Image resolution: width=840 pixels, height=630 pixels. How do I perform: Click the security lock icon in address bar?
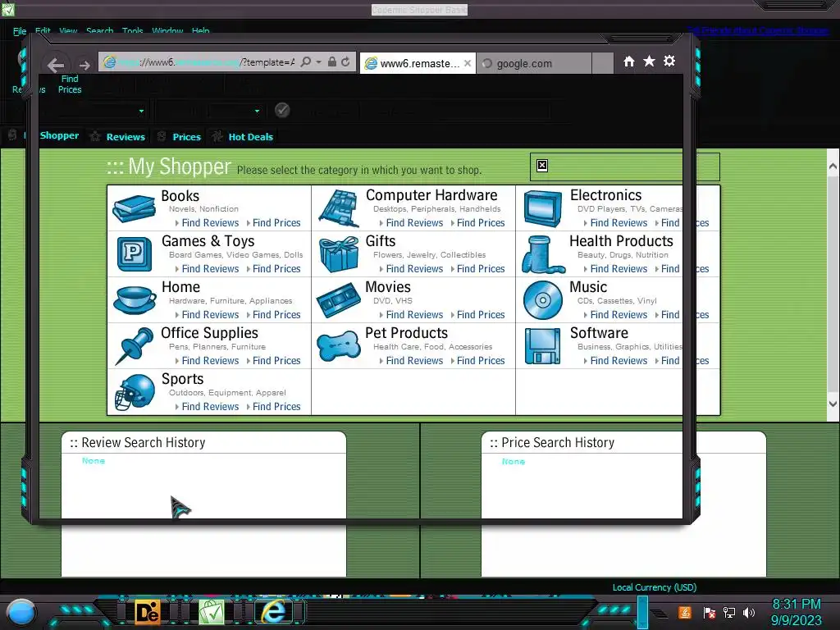pos(332,62)
